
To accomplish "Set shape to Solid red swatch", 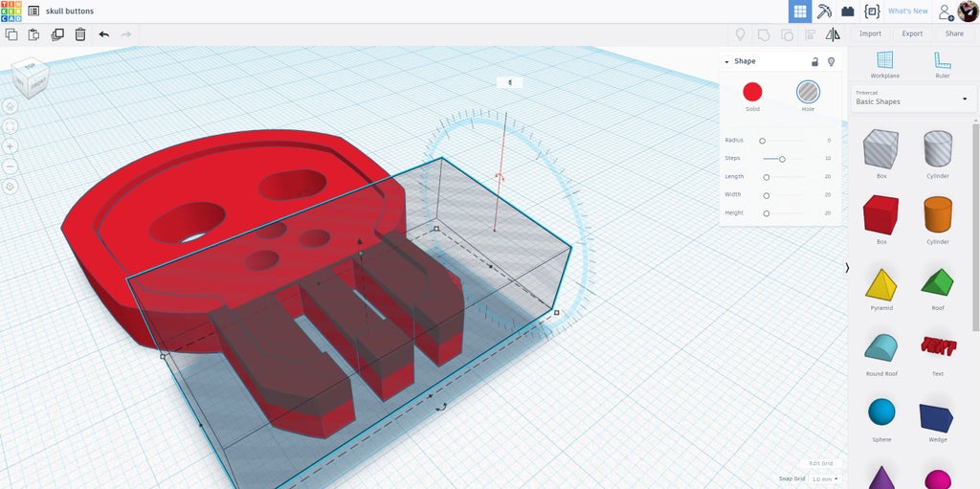I will pos(752,92).
